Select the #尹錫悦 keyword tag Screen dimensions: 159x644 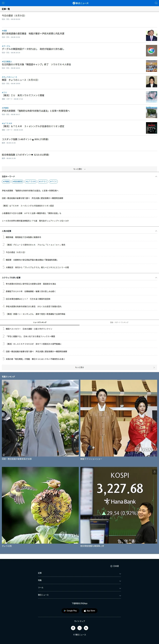6,182
